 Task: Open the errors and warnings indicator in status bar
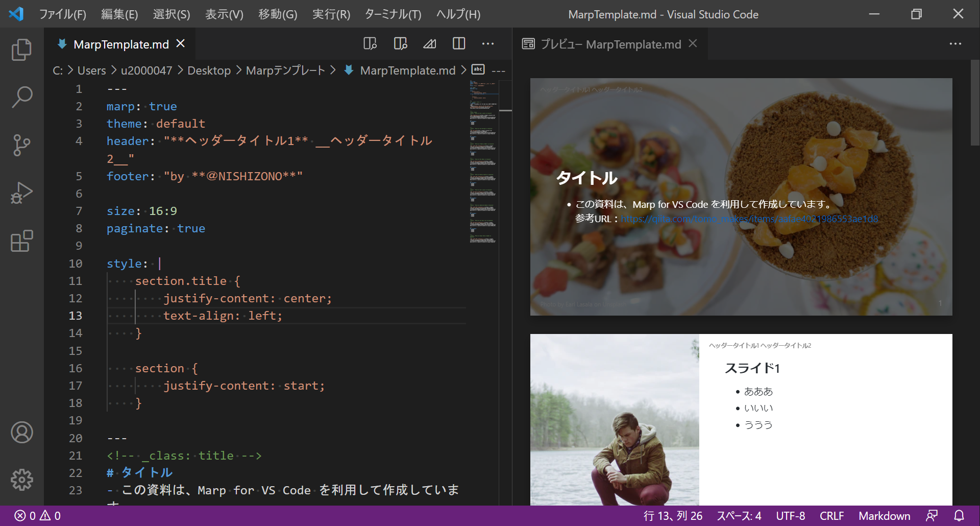click(x=37, y=516)
